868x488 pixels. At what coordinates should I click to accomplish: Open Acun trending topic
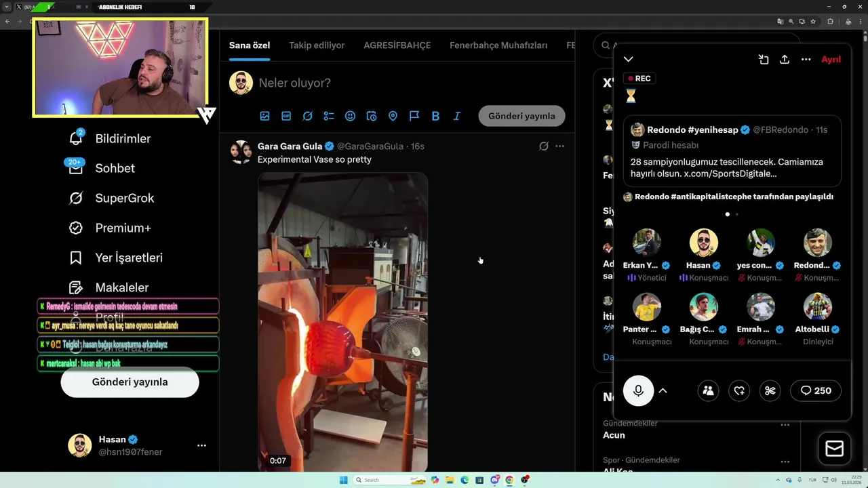click(x=614, y=435)
